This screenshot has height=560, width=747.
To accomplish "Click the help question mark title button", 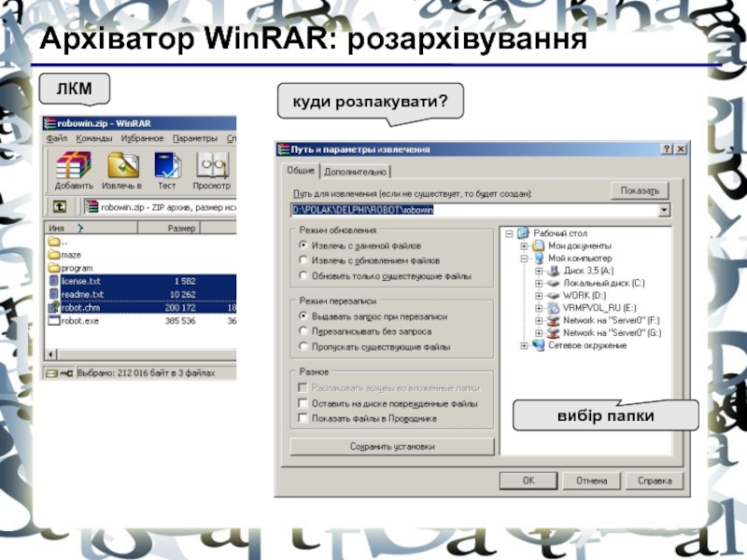I will pyautogui.click(x=668, y=149).
